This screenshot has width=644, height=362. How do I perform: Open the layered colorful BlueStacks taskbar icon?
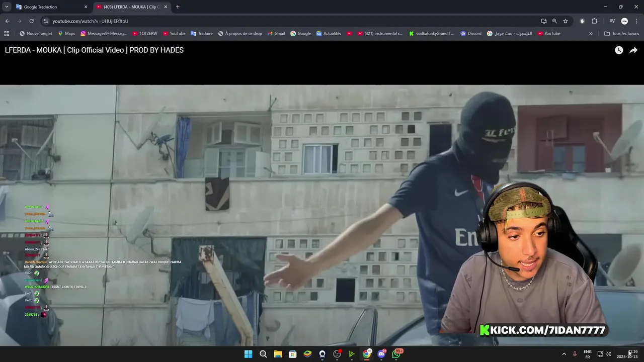(307, 354)
